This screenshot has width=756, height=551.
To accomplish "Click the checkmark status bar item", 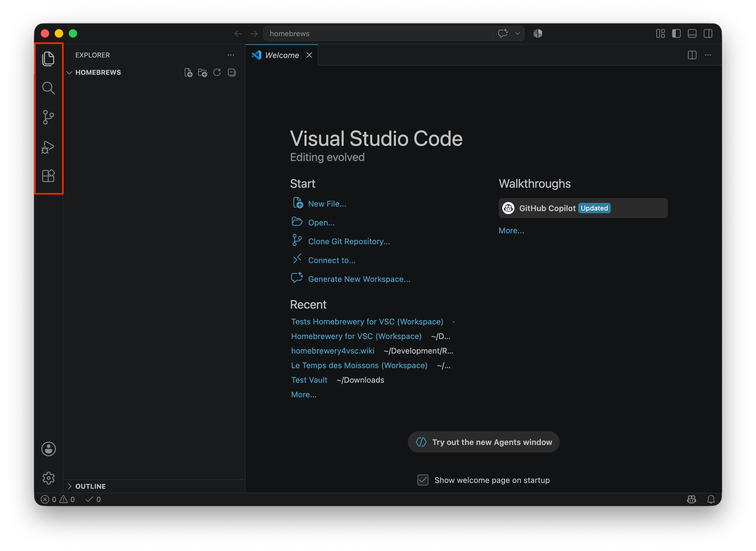I will 93,499.
